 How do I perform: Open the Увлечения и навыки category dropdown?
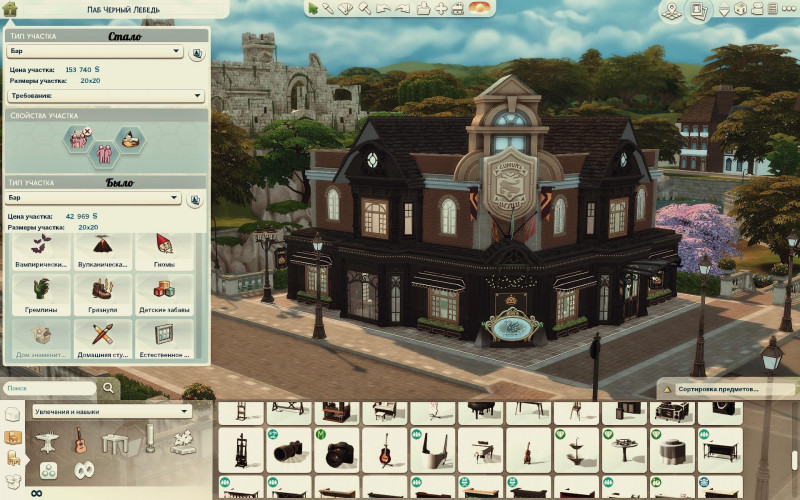(112, 411)
